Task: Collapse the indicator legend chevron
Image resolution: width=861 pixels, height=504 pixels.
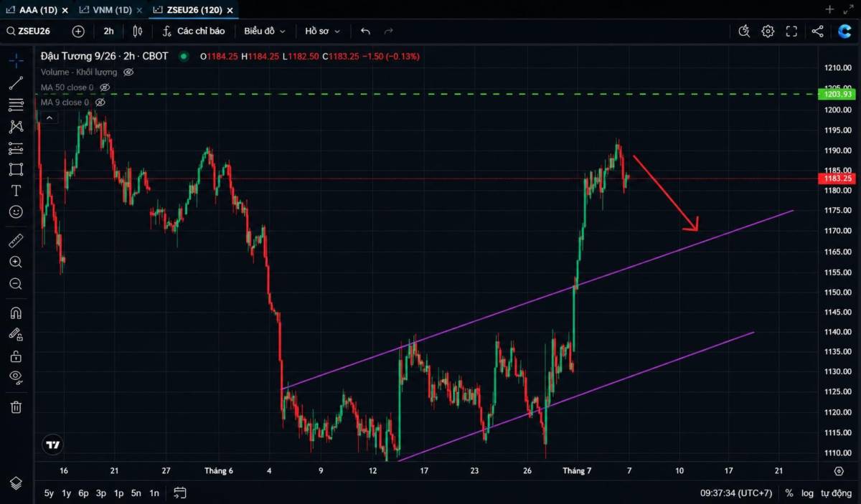Action: coord(50,118)
